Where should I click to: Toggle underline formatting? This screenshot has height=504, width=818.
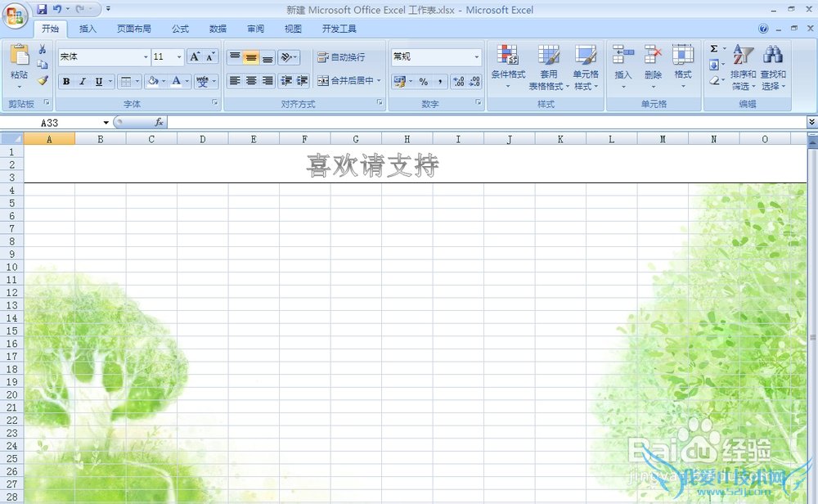(x=99, y=81)
